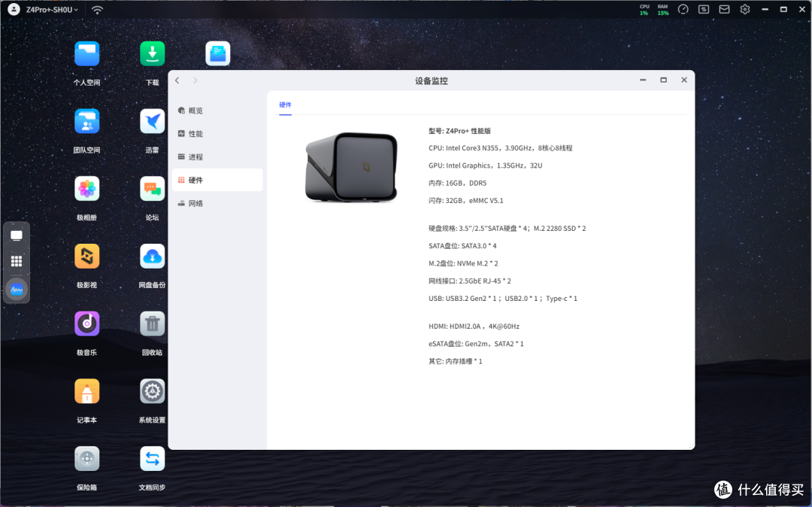Click the 网线接口: 2.5GbE RJ-45 line
The width and height of the screenshot is (812, 507).
pyautogui.click(x=470, y=281)
